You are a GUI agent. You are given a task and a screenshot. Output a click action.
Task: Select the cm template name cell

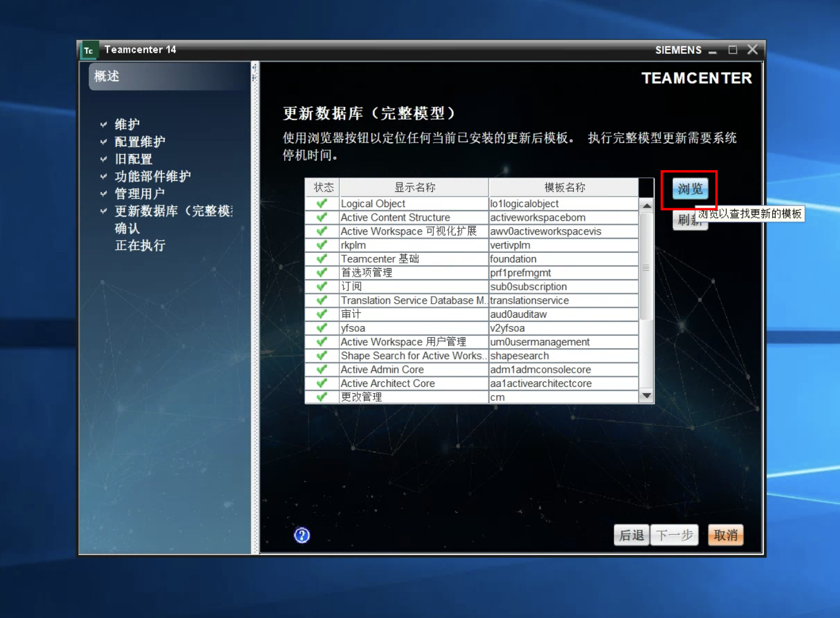coord(564,397)
